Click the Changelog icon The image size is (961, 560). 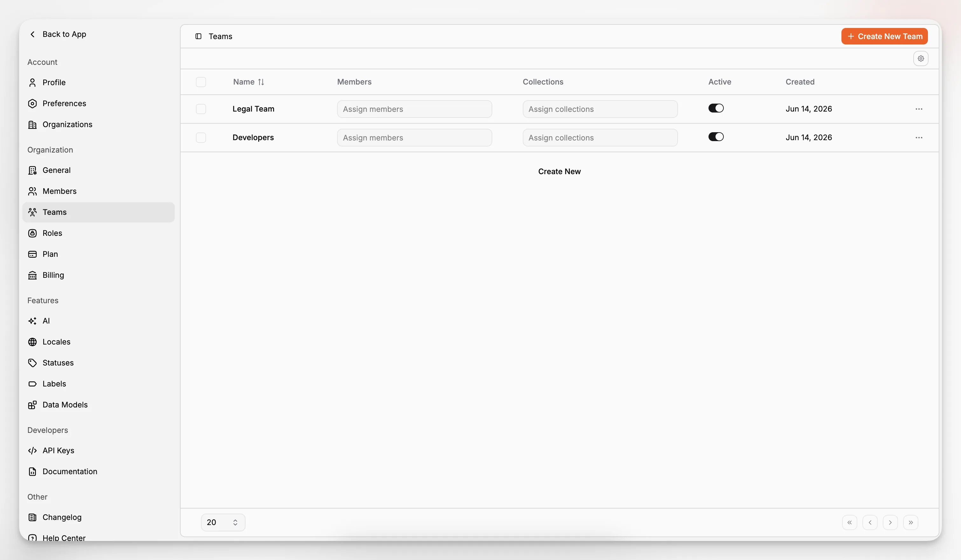click(32, 517)
